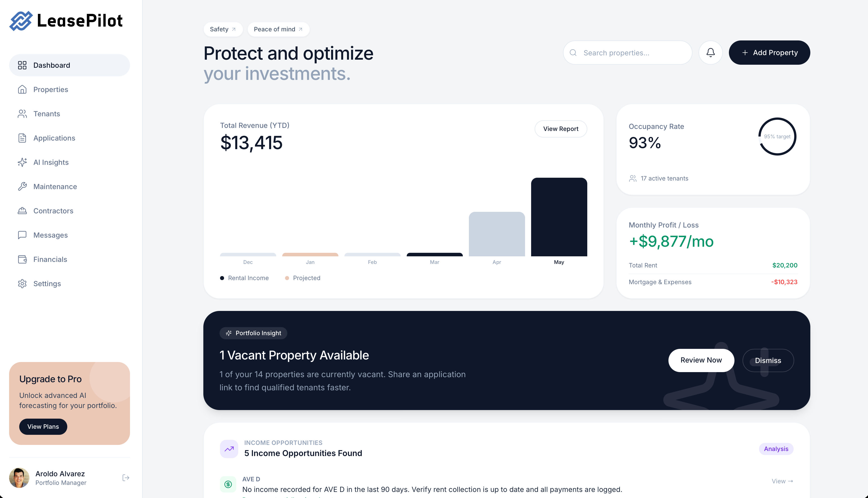The image size is (868, 498).
Task: Click the arrow icon on Safety chip
Action: click(x=234, y=29)
